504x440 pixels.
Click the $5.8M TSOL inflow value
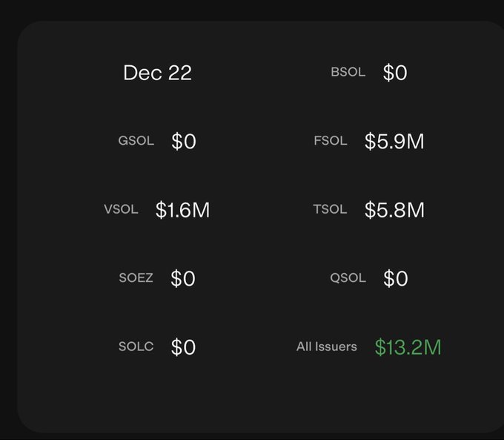coord(394,210)
